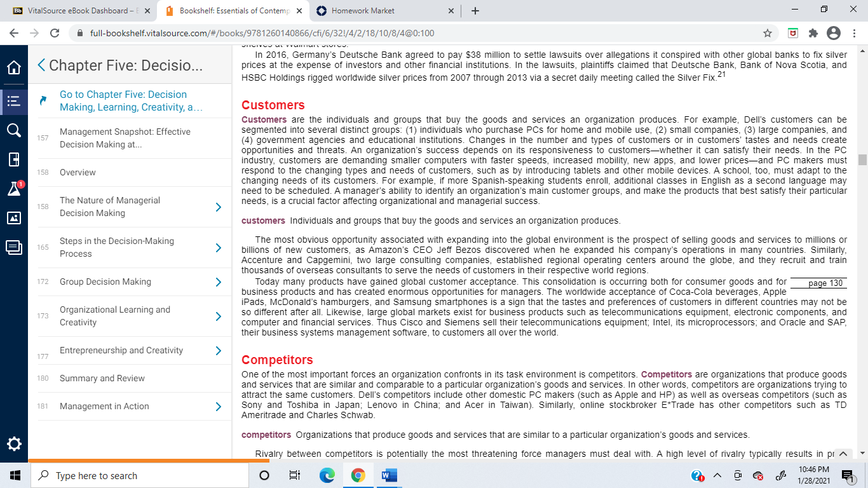Click the Chapter Five header title
Viewport: 868px width, 488px height.
126,65
